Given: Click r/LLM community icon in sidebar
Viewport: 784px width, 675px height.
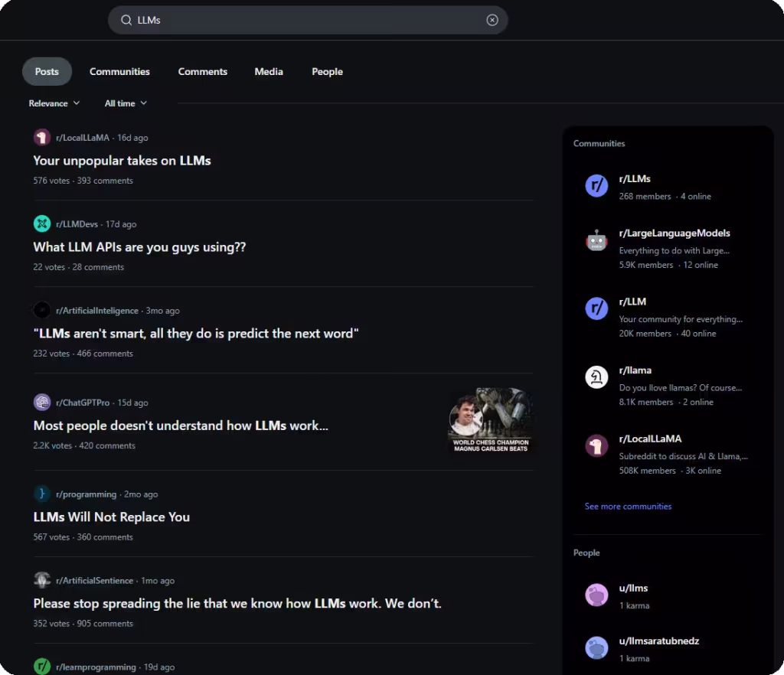Looking at the screenshot, I should click(x=596, y=308).
